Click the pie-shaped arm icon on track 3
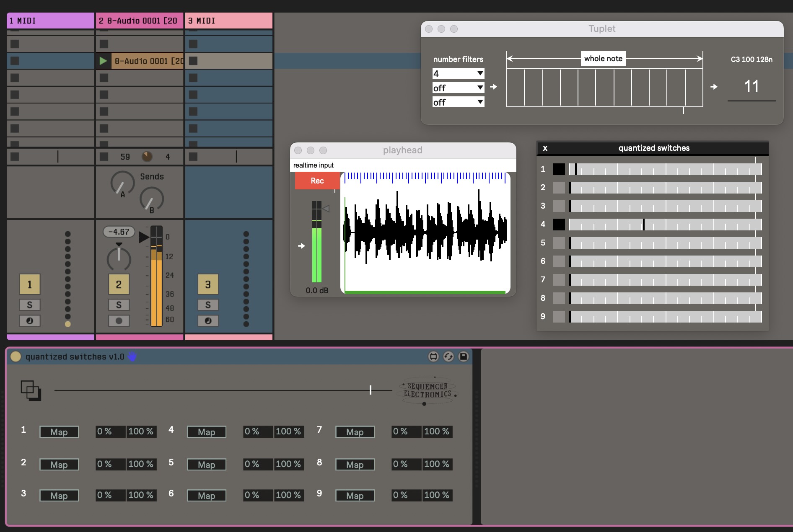 click(208, 321)
